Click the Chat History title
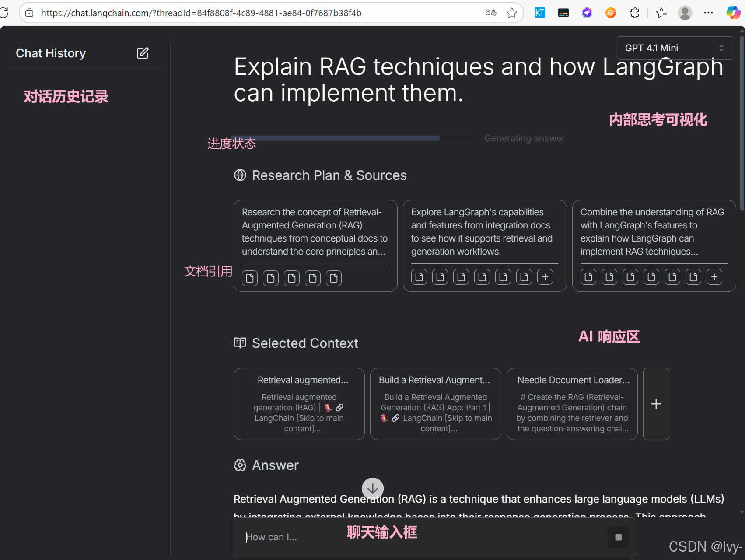Image resolution: width=745 pixels, height=560 pixels. point(51,53)
